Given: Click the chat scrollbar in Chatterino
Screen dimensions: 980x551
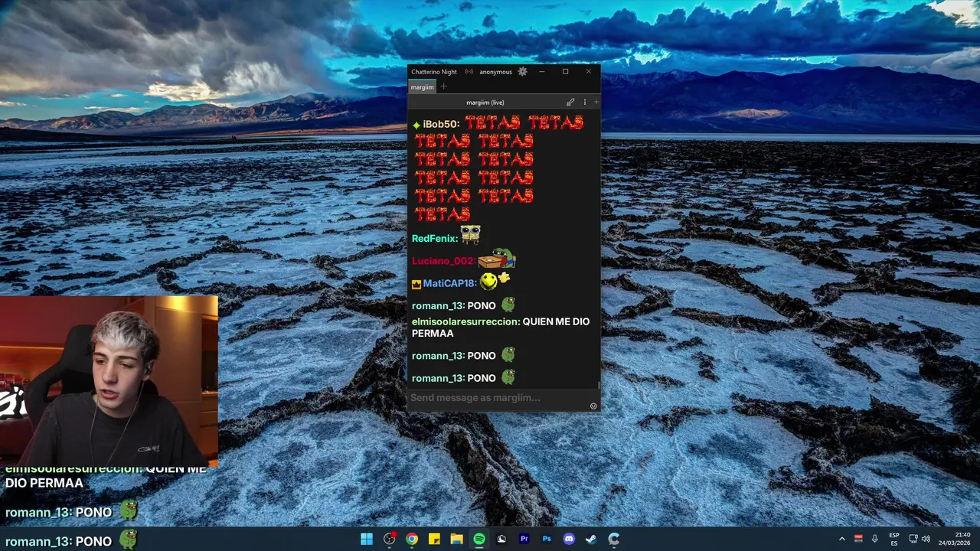Looking at the screenshot, I should pyautogui.click(x=599, y=385).
